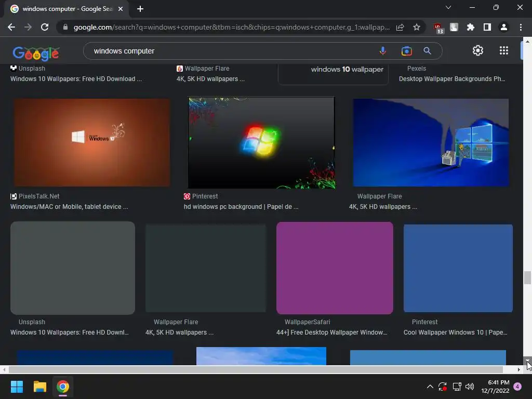This screenshot has height=399, width=532.
Task: Open the taskbar clock and date
Action: (x=495, y=387)
